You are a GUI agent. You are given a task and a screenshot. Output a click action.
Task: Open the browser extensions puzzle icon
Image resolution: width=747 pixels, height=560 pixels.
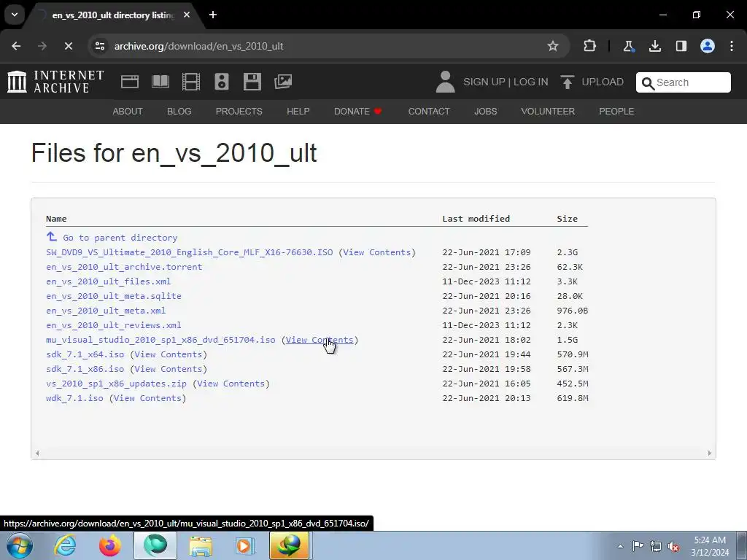[x=589, y=46]
